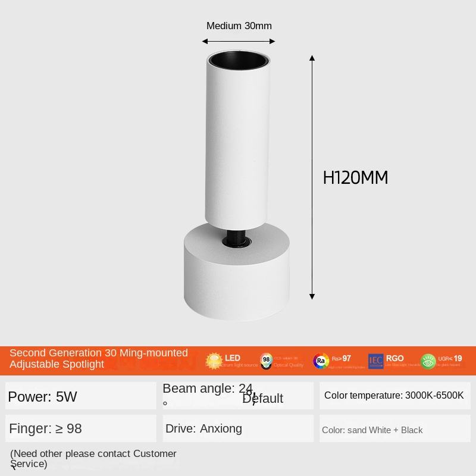
Task: Select the Color temperature 3000K-6500K cell
Action: click(x=395, y=396)
